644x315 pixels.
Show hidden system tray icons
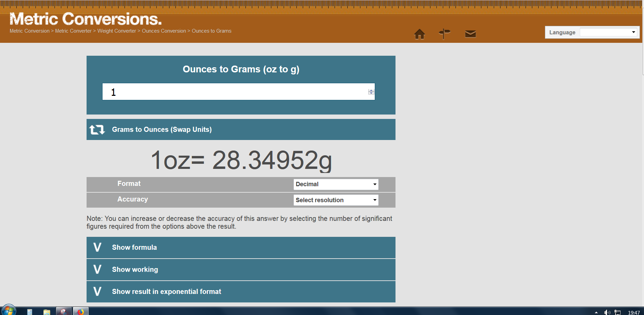coord(596,312)
